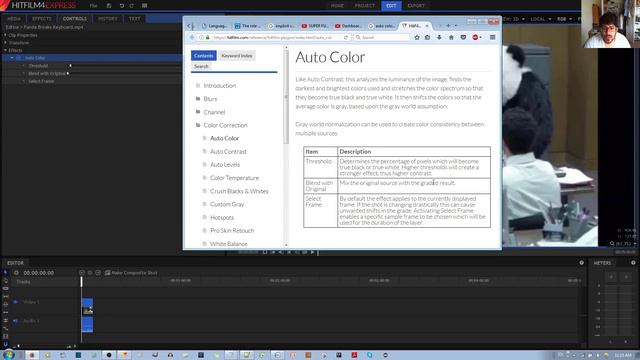Click the Windows Start button
Screen dimensions: 640x360
(8, 355)
